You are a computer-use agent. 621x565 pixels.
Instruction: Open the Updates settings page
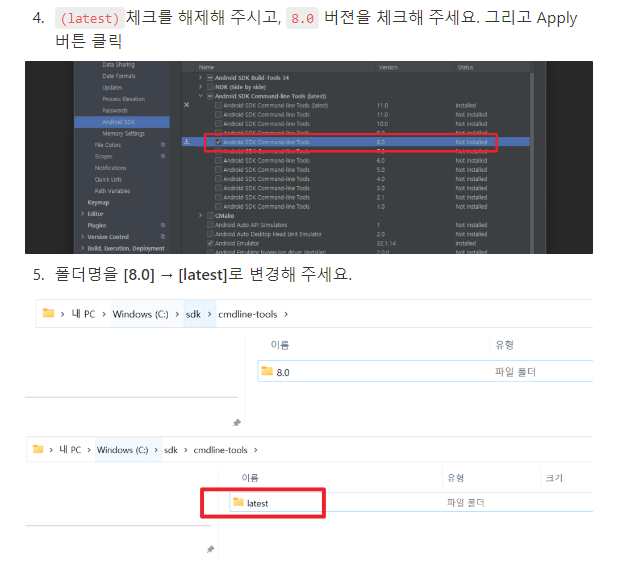click(112, 88)
